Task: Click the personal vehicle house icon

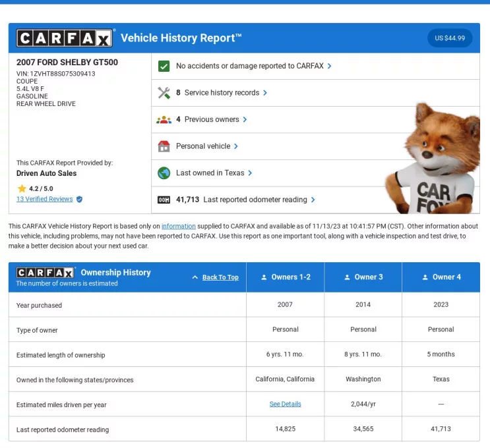Action: tap(164, 146)
